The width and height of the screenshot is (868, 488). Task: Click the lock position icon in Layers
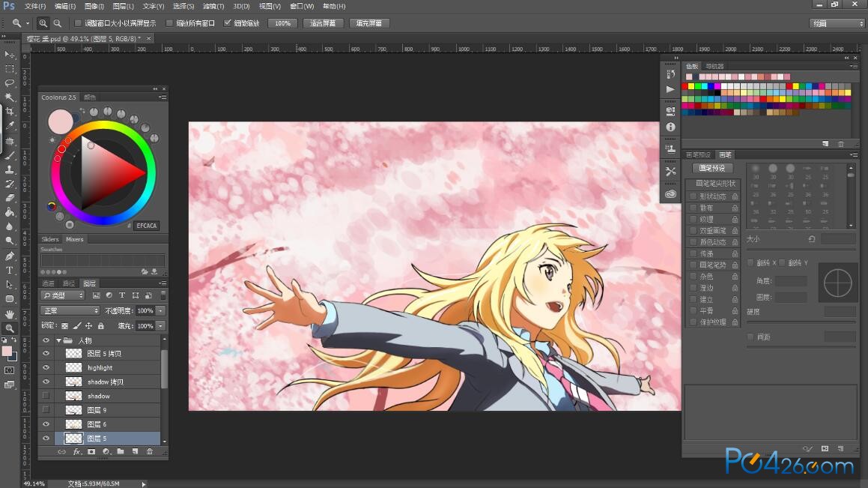(x=88, y=325)
